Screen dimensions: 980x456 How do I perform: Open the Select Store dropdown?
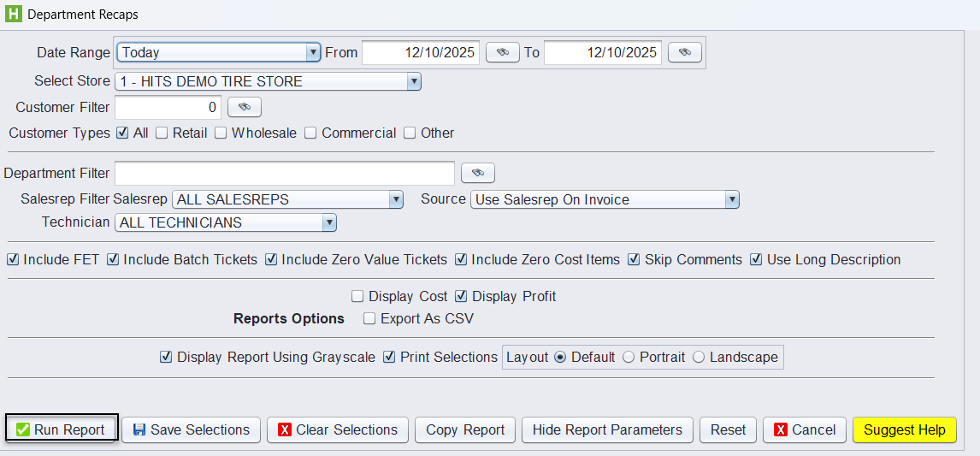coord(414,81)
